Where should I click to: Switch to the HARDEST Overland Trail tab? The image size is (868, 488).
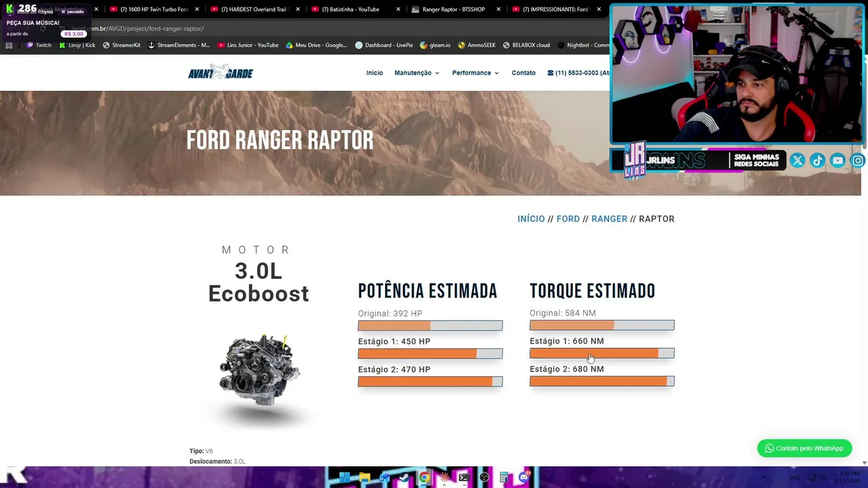[x=253, y=9]
